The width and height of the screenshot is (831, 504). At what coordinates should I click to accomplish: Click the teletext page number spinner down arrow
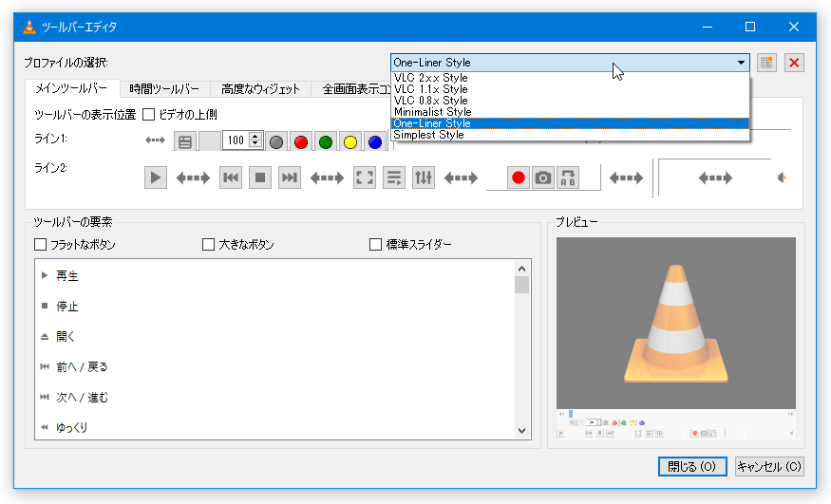[255, 144]
